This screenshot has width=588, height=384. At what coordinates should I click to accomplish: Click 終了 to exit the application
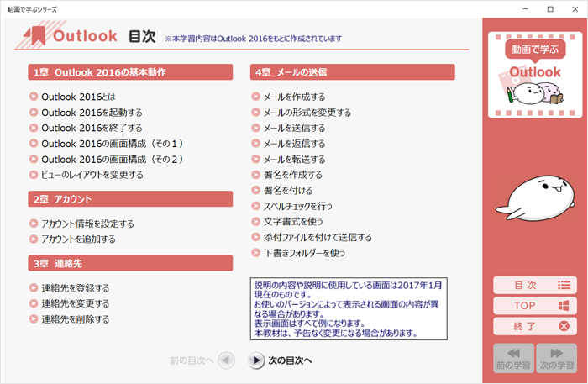point(535,326)
